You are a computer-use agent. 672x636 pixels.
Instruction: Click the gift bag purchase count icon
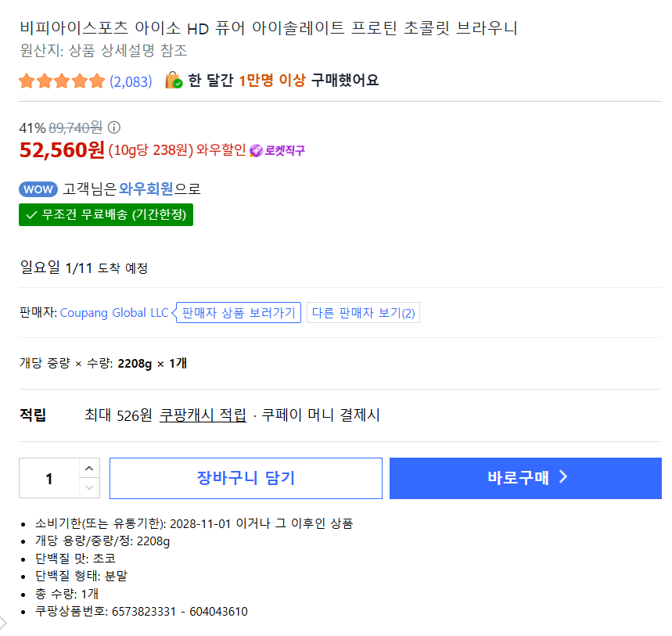[174, 80]
